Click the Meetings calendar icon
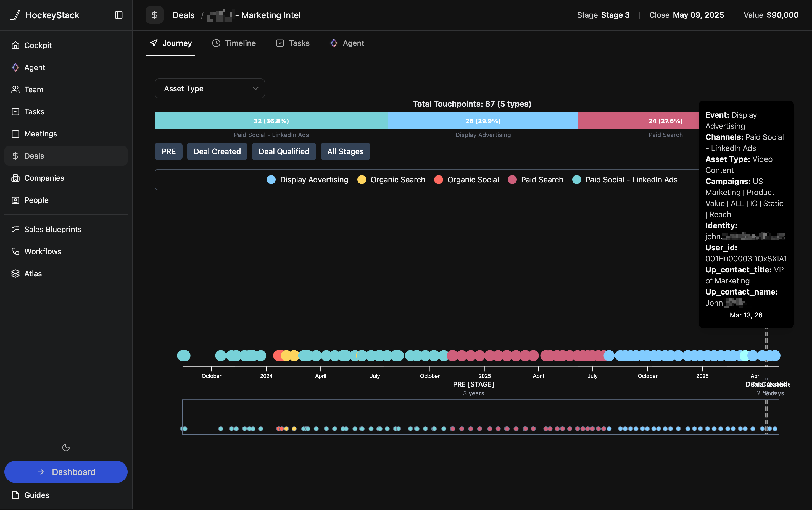 click(15, 133)
